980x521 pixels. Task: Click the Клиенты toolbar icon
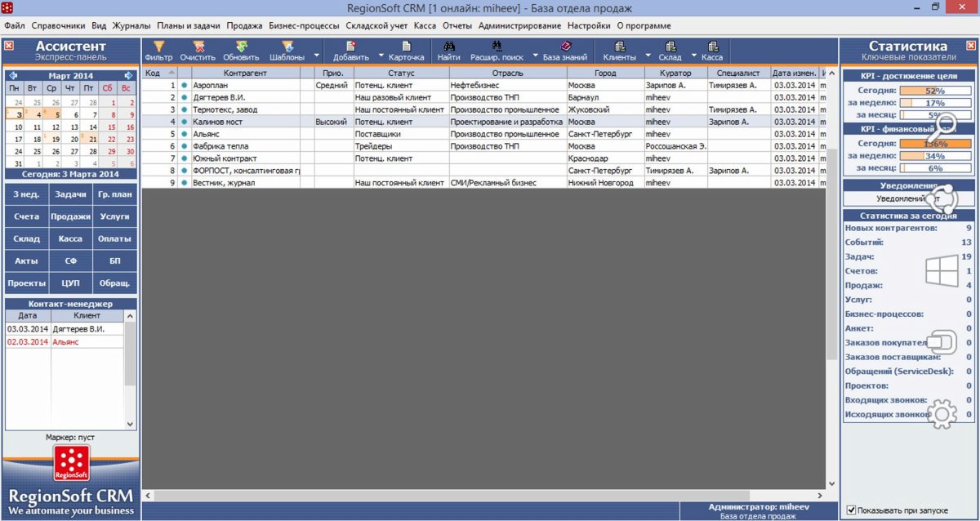coord(620,47)
